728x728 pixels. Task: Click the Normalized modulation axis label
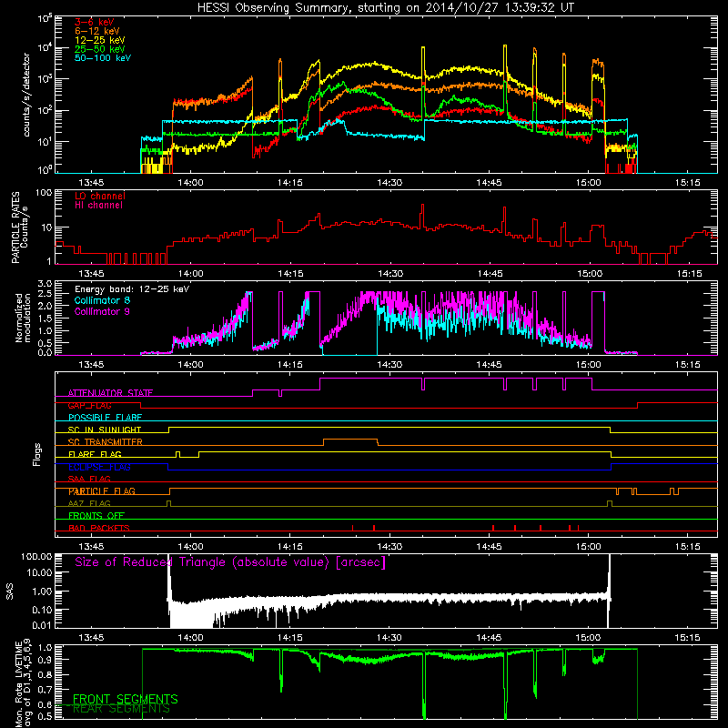pyautogui.click(x=24, y=318)
